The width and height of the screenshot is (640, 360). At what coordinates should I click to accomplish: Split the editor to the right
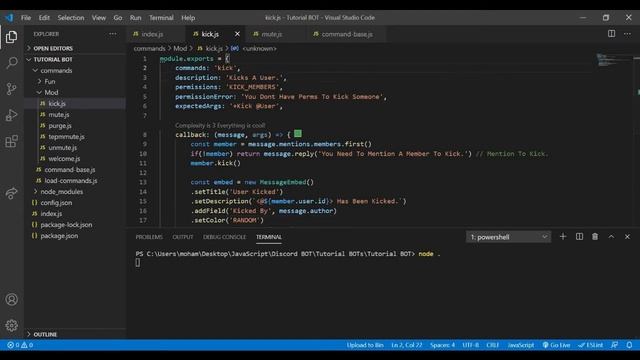(611, 34)
